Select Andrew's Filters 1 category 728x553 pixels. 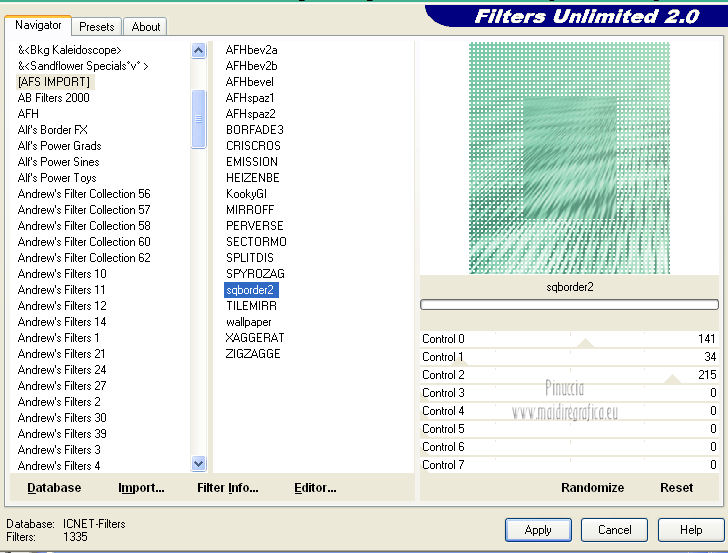tap(58, 338)
